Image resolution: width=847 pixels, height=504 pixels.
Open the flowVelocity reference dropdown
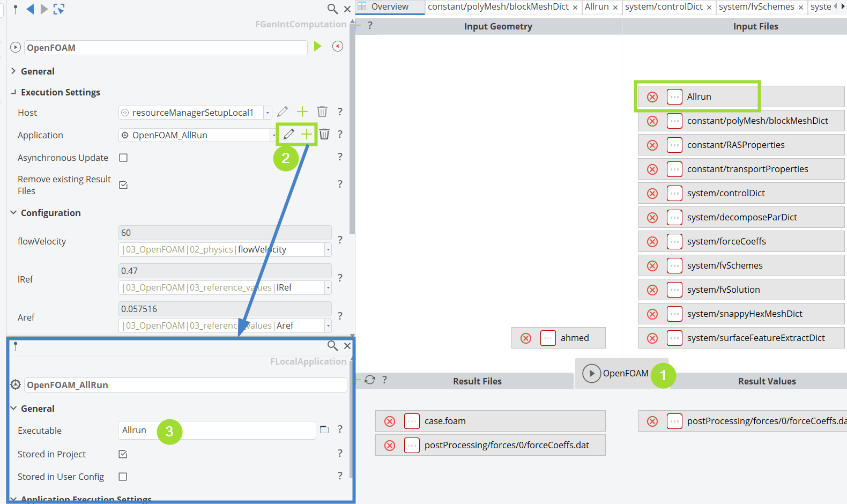[x=328, y=249]
